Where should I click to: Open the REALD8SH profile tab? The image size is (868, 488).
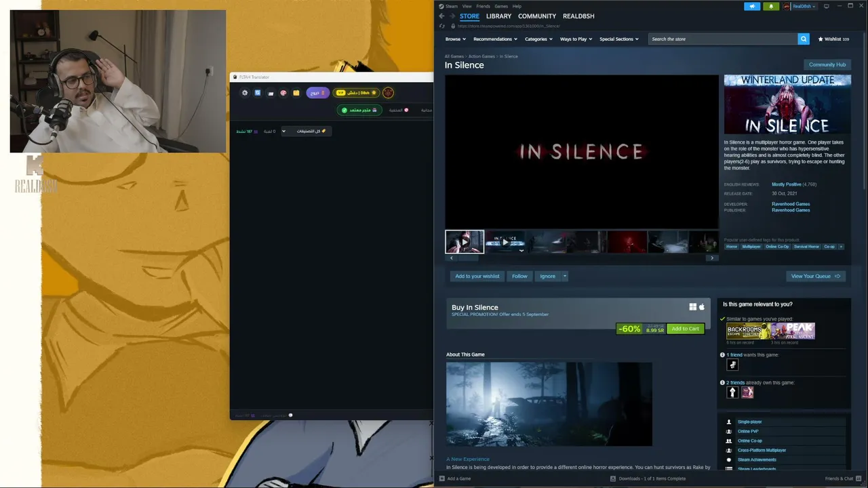pos(578,16)
